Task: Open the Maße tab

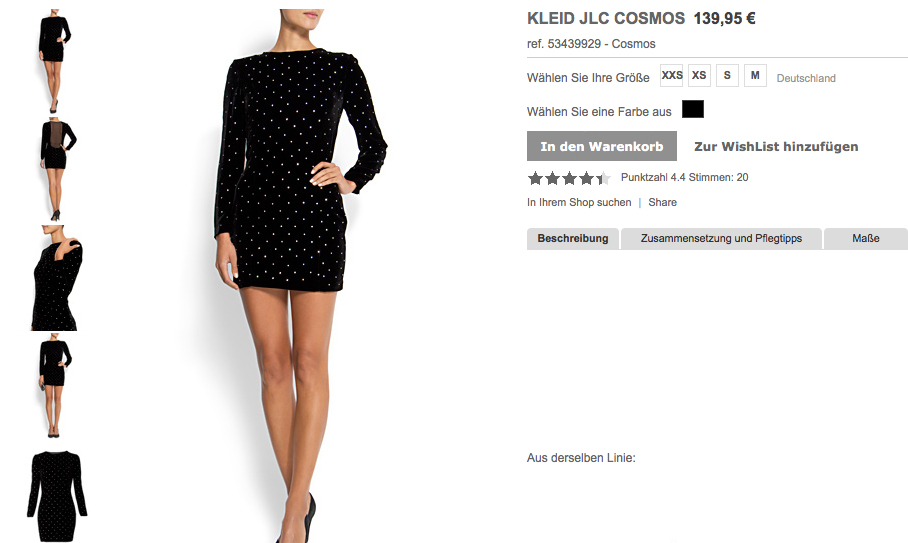Action: tap(866, 239)
